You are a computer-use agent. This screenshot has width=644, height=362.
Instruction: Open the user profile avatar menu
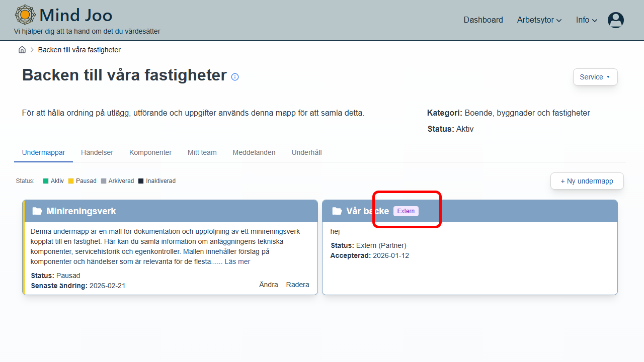pyautogui.click(x=616, y=20)
